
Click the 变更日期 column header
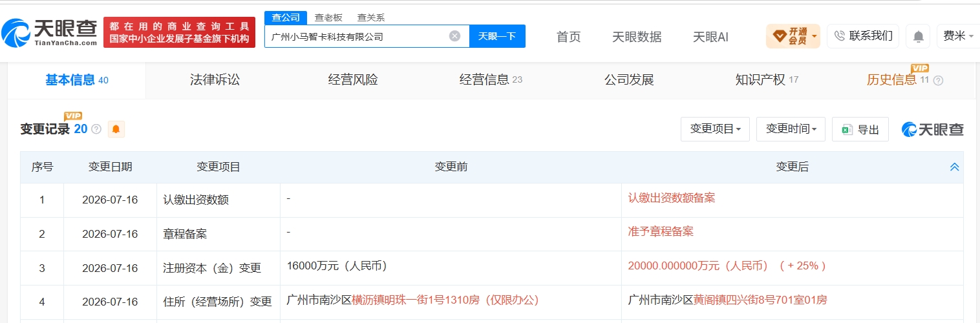[110, 167]
